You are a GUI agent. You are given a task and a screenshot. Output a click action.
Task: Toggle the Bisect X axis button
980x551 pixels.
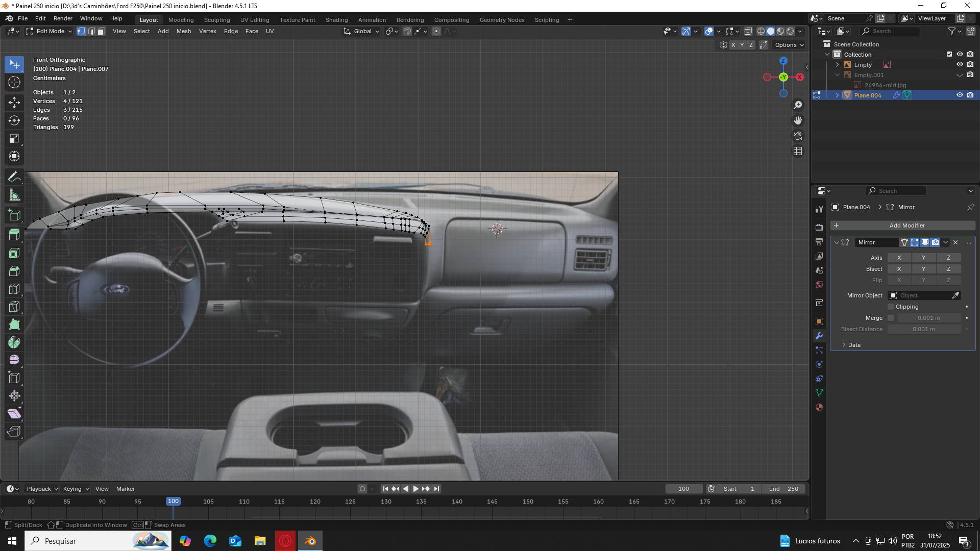pyautogui.click(x=899, y=269)
